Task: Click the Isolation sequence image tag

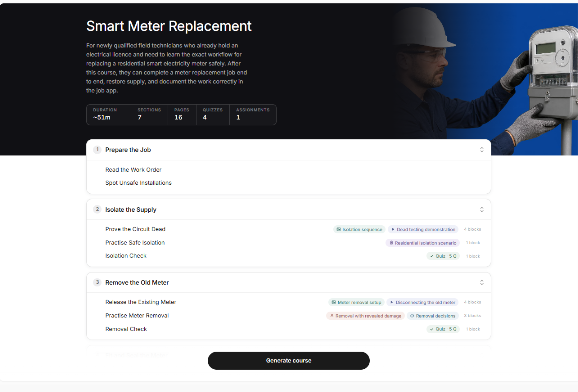Action: [x=359, y=229]
